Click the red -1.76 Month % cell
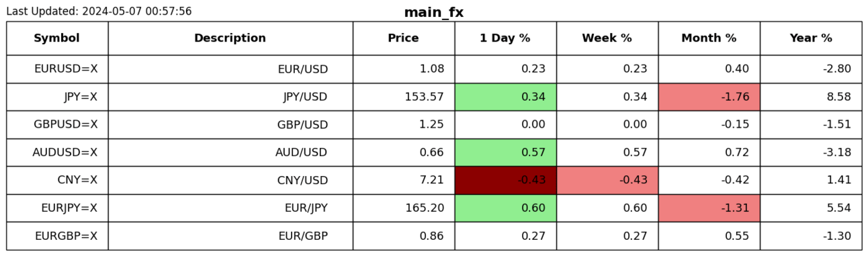868x256 pixels. point(709,97)
